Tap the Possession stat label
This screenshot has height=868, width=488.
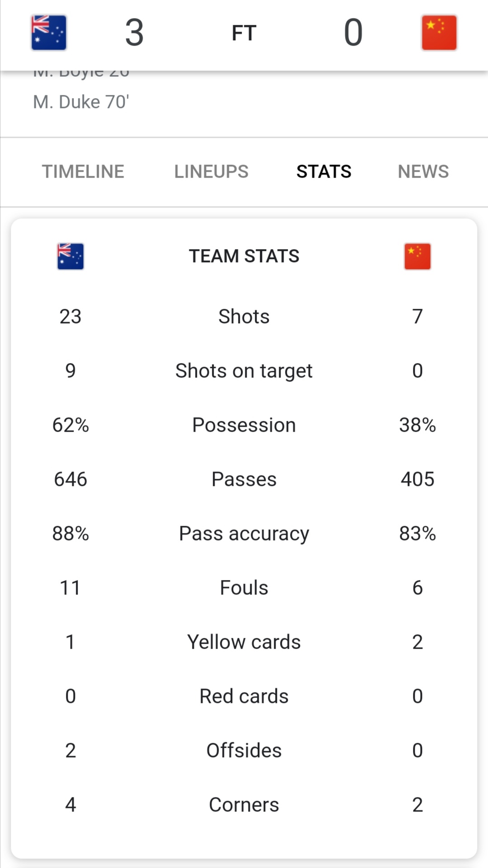[x=244, y=425]
